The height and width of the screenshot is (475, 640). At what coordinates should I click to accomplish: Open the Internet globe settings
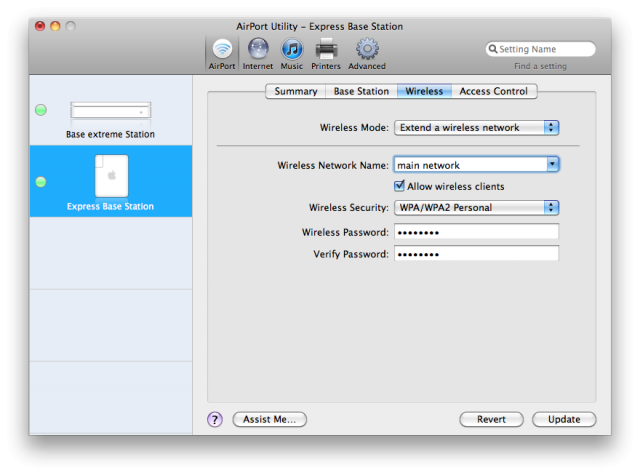(x=258, y=54)
